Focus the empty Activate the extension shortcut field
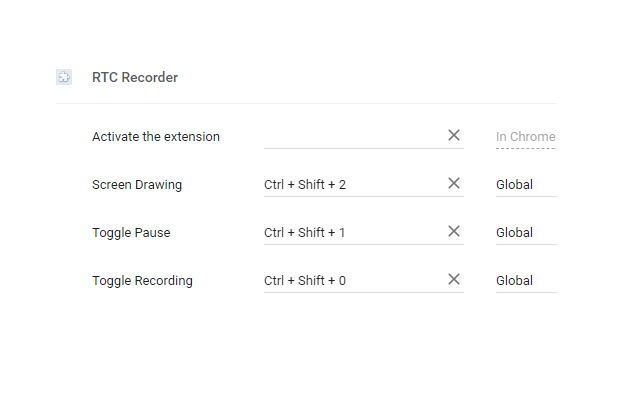Viewport: 640px width, 400px height. coord(354,137)
